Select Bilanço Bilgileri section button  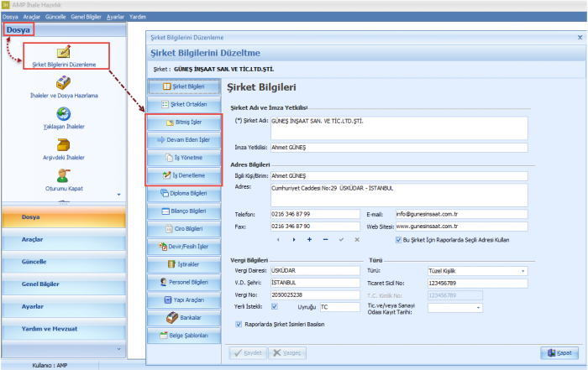click(x=184, y=211)
